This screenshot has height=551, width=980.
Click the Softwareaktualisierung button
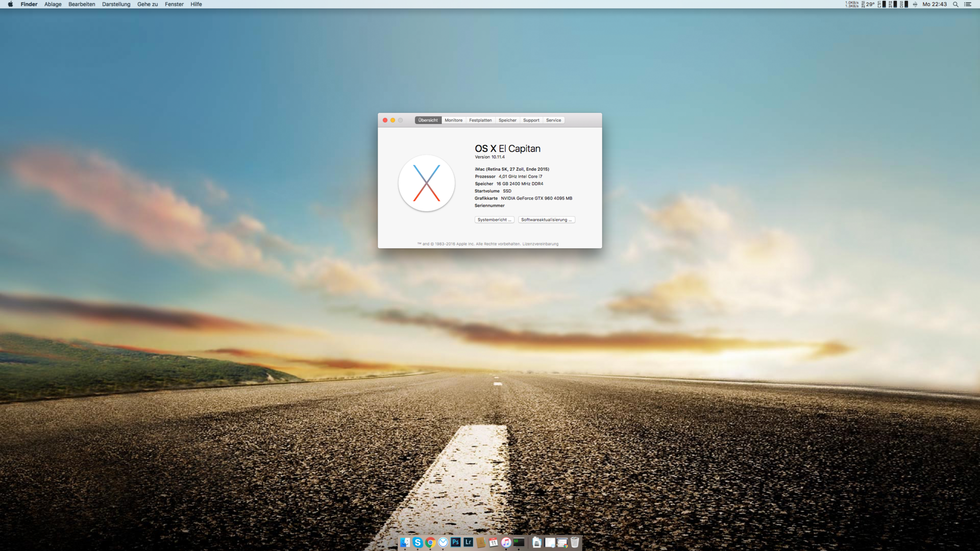(547, 220)
